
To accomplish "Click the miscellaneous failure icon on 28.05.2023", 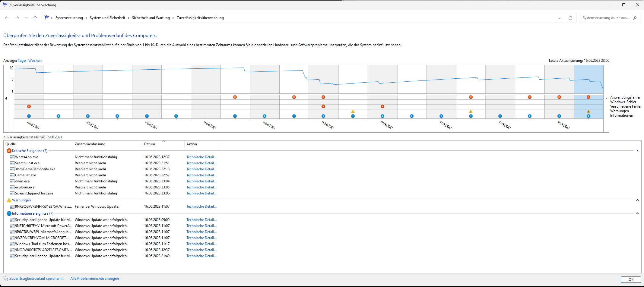I will tap(29, 106).
